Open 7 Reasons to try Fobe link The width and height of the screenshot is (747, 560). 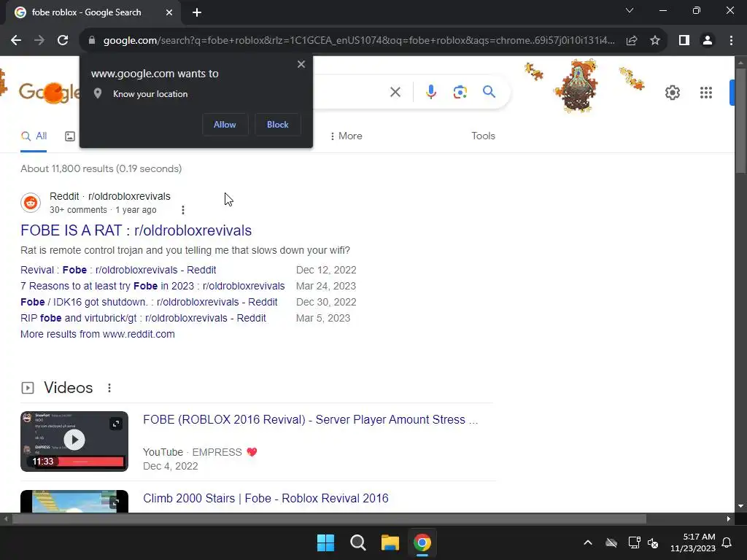152,286
